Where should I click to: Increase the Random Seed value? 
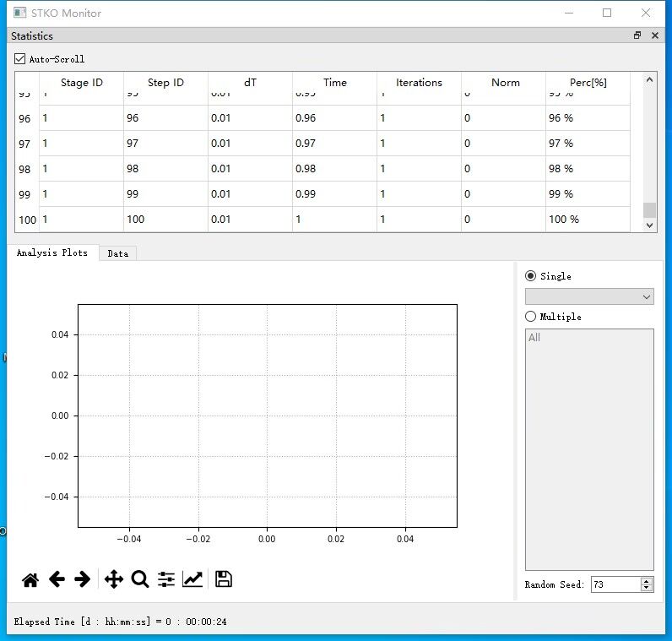(647, 581)
